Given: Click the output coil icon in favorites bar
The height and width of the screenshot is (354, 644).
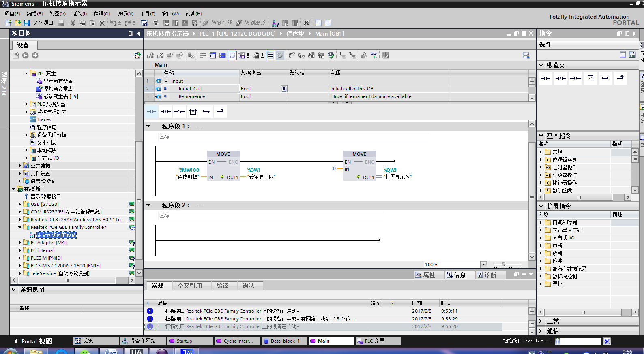Looking at the screenshot, I should click(179, 112).
